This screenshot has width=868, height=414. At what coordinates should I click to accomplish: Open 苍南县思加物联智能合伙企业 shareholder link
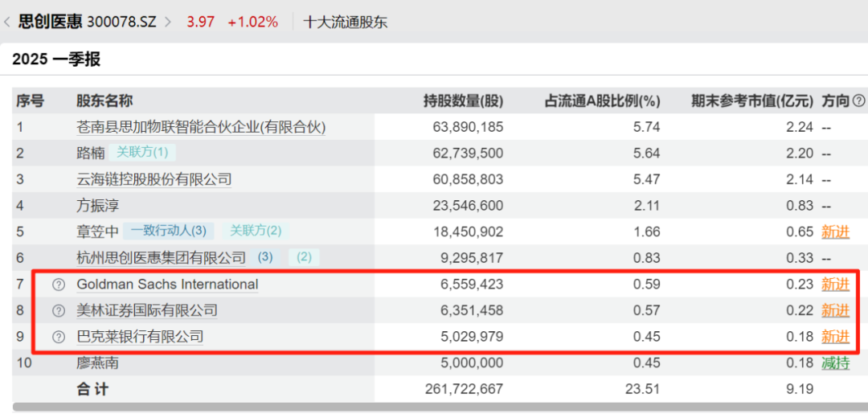201,127
